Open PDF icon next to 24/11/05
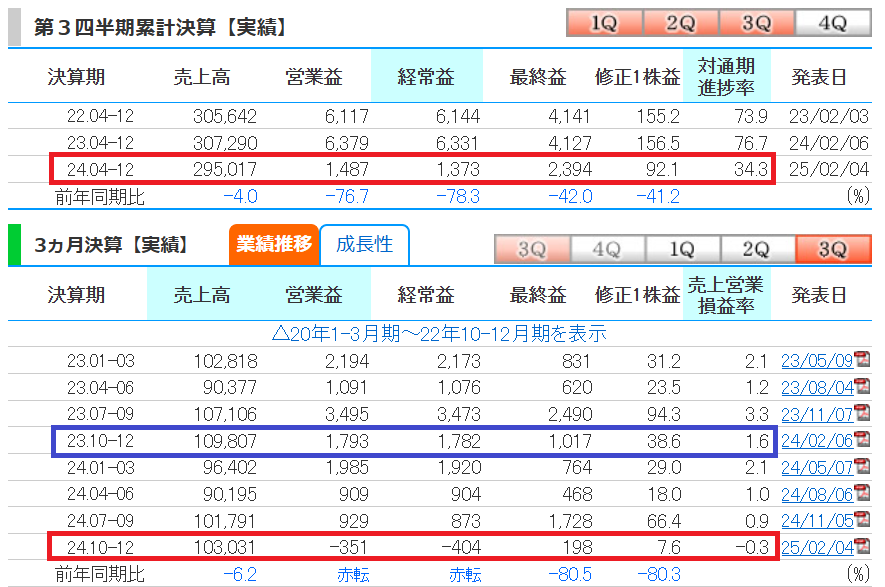Image resolution: width=885 pixels, height=587 pixels. click(862, 519)
